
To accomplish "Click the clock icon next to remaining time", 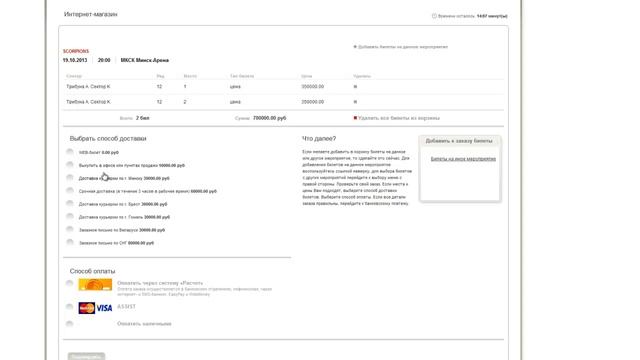I will (x=434, y=16).
